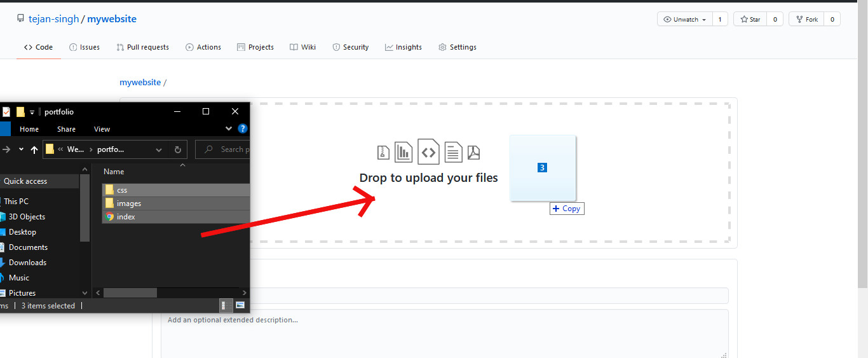
Task: Click the repository book icon
Action: click(21, 19)
